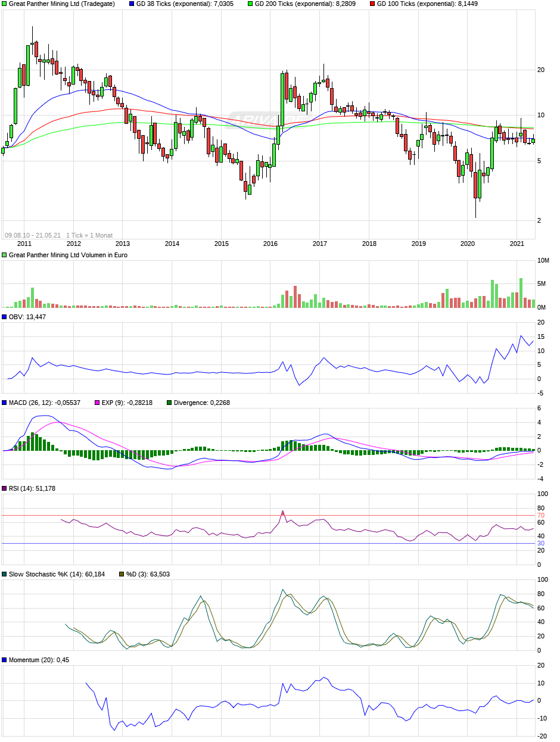Viewport: 560px width, 742px height.
Task: Click the '15' value on OBV axis
Action: [541, 336]
